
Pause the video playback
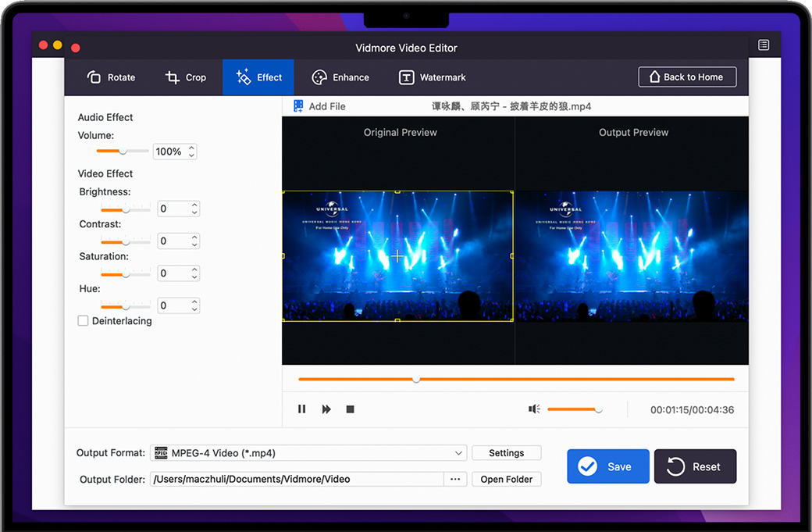pyautogui.click(x=302, y=409)
